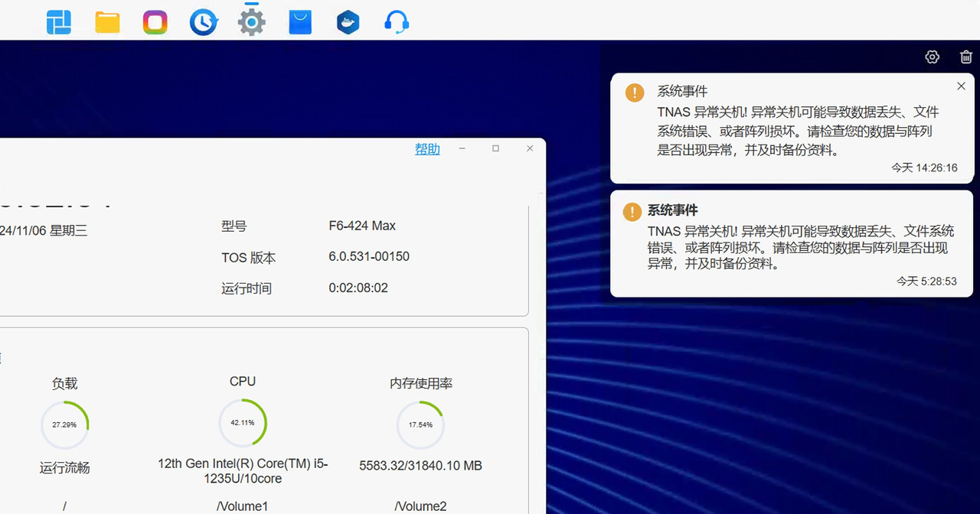Click timestamp 今天 14:26:16
The height and width of the screenshot is (514, 980).
pyautogui.click(x=924, y=168)
